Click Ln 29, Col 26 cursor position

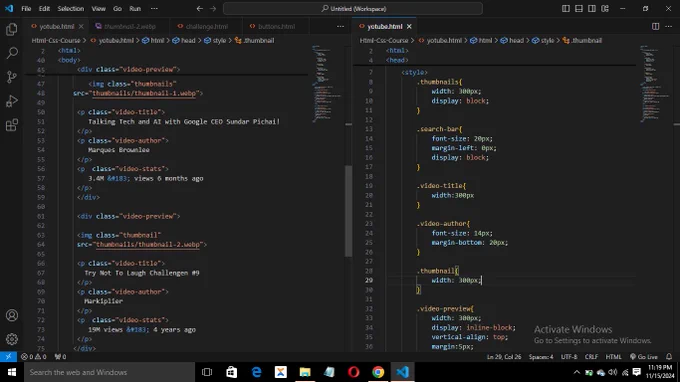(x=504, y=357)
